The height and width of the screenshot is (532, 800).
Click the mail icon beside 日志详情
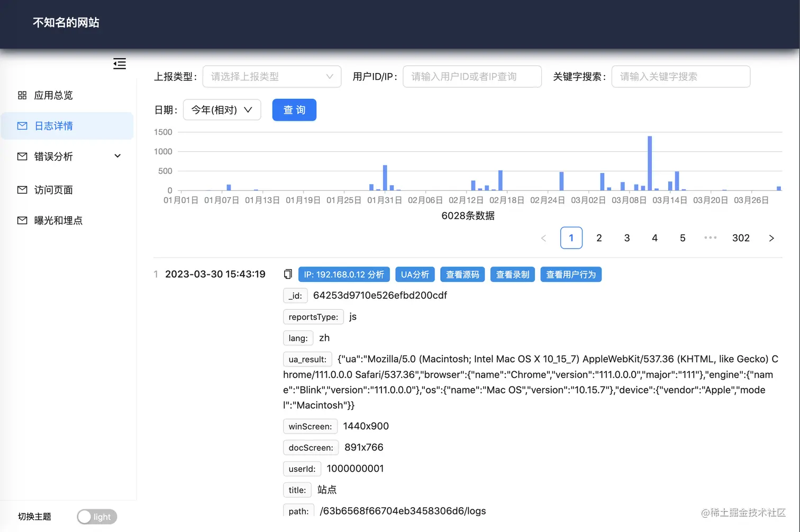(x=22, y=126)
